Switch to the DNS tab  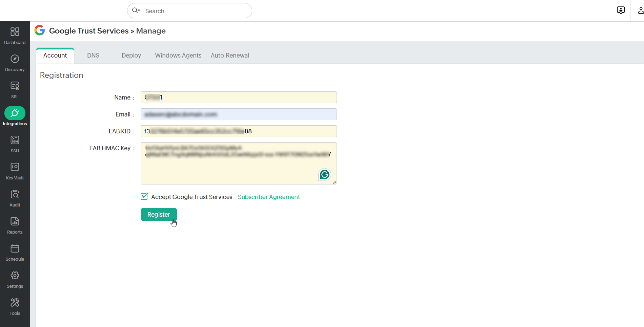tap(93, 56)
